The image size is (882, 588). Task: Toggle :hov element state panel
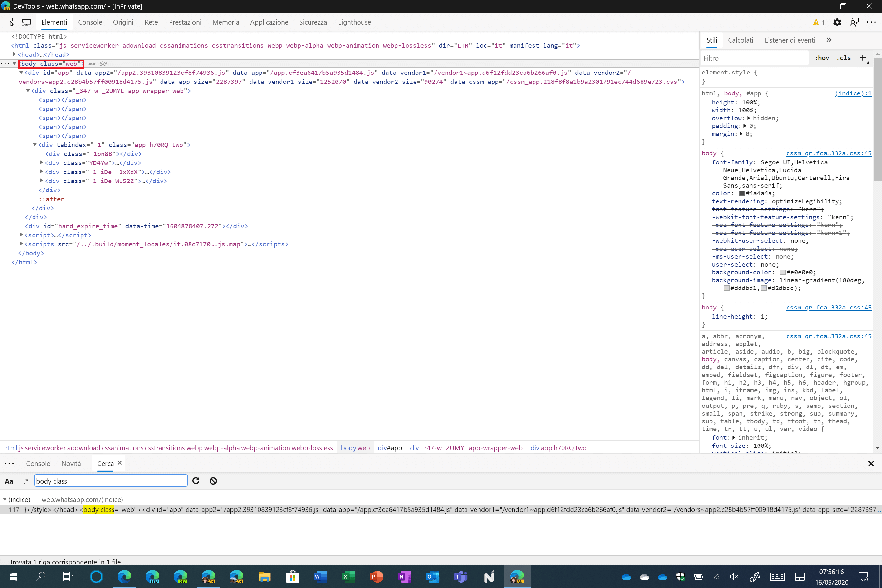(x=822, y=58)
